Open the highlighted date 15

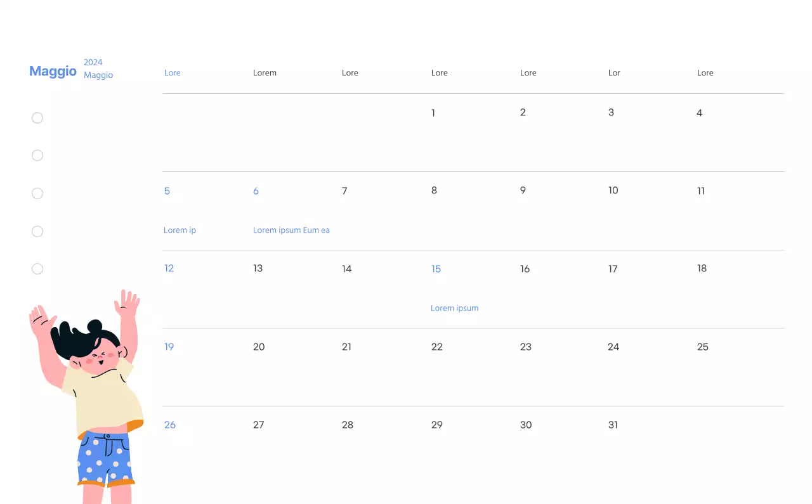coord(436,269)
